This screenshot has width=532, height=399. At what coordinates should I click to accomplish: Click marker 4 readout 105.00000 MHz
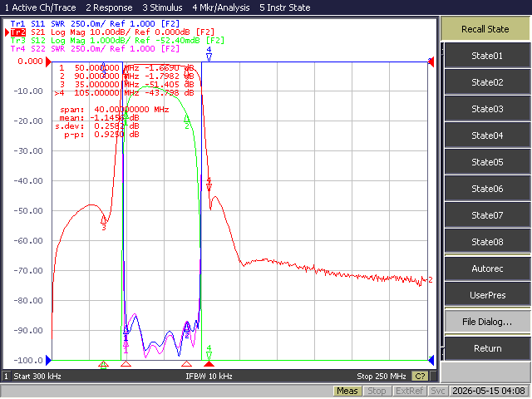click(124, 92)
